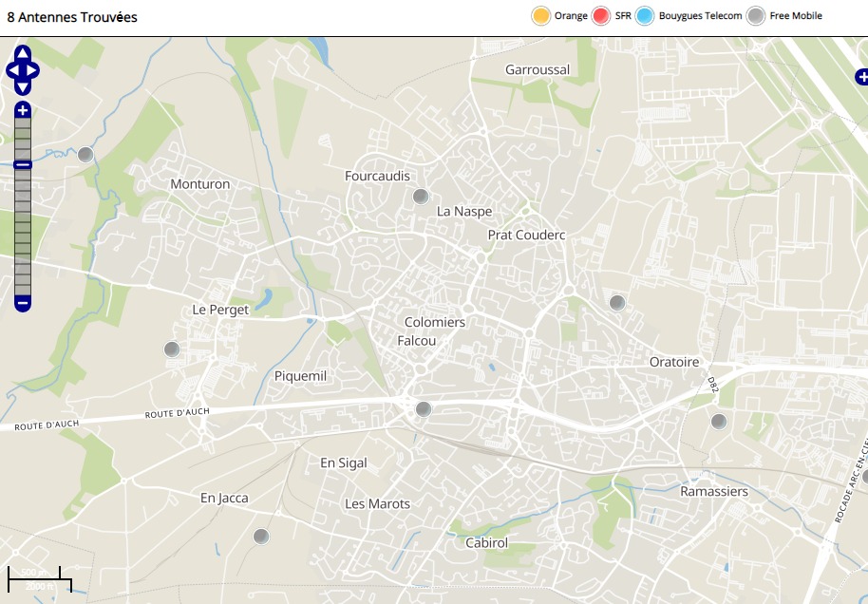Viewport: 868px width, 604px height.
Task: Expand the layer switcher plus on right edge
Action: pyautogui.click(x=861, y=77)
